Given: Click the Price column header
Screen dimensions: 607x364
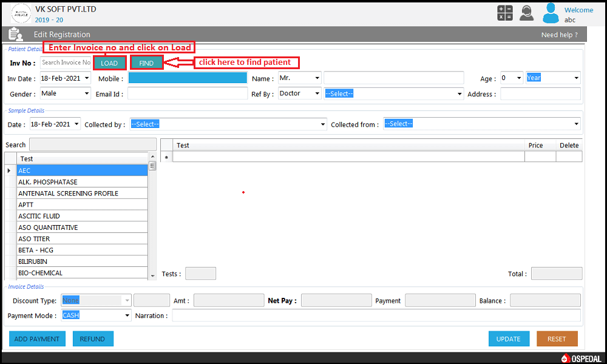Looking at the screenshot, I should pos(540,145).
